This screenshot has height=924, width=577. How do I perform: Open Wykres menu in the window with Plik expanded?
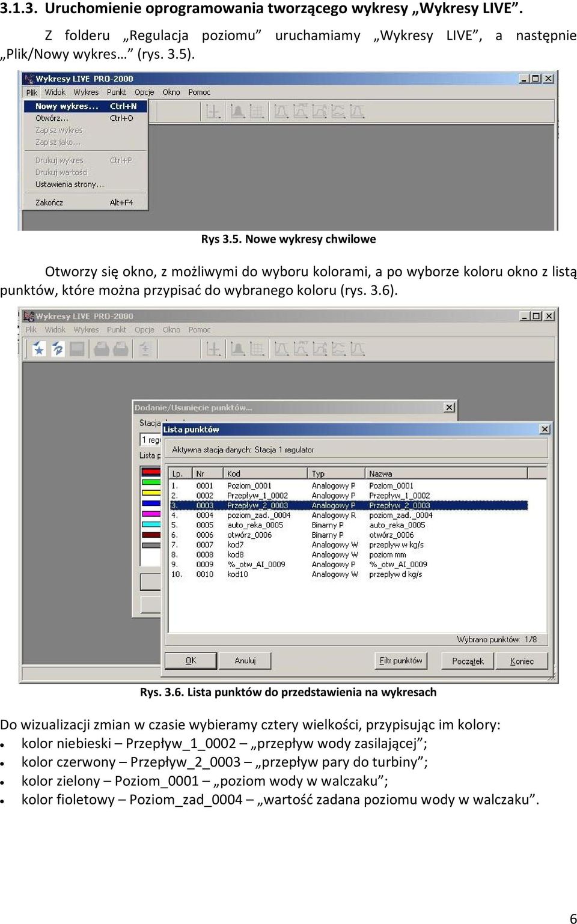click(86, 92)
